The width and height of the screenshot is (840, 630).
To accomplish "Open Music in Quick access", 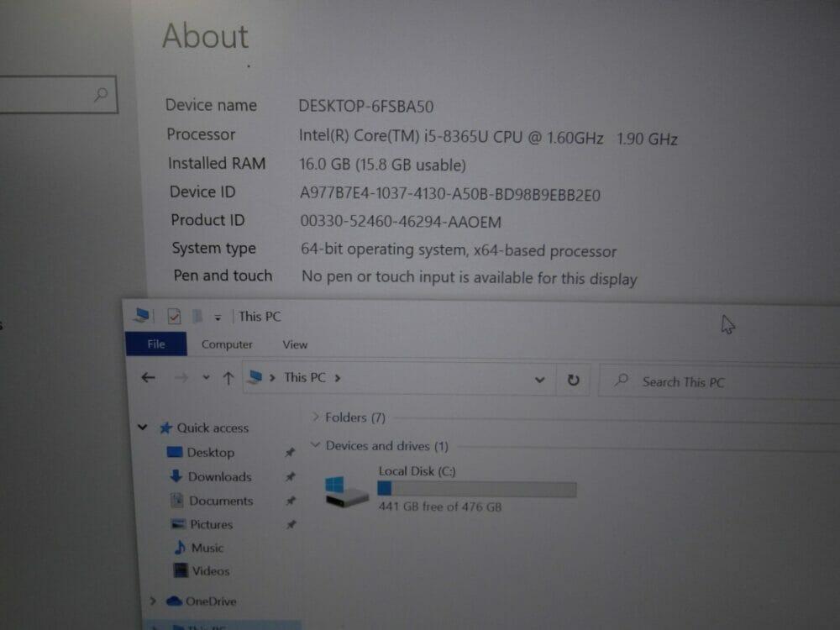I will pos(207,548).
